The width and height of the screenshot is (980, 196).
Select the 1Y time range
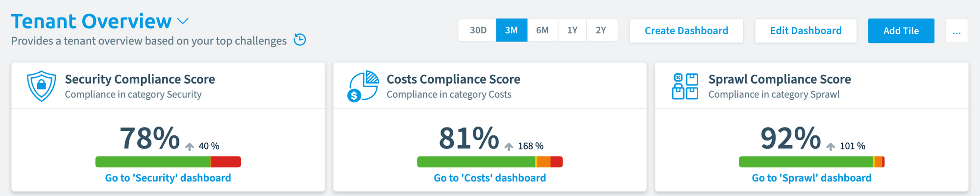(x=572, y=30)
